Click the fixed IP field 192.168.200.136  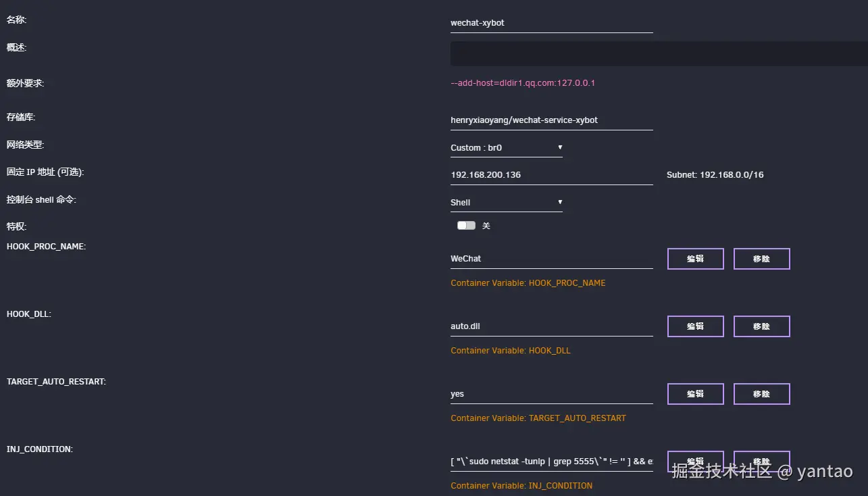click(551, 175)
